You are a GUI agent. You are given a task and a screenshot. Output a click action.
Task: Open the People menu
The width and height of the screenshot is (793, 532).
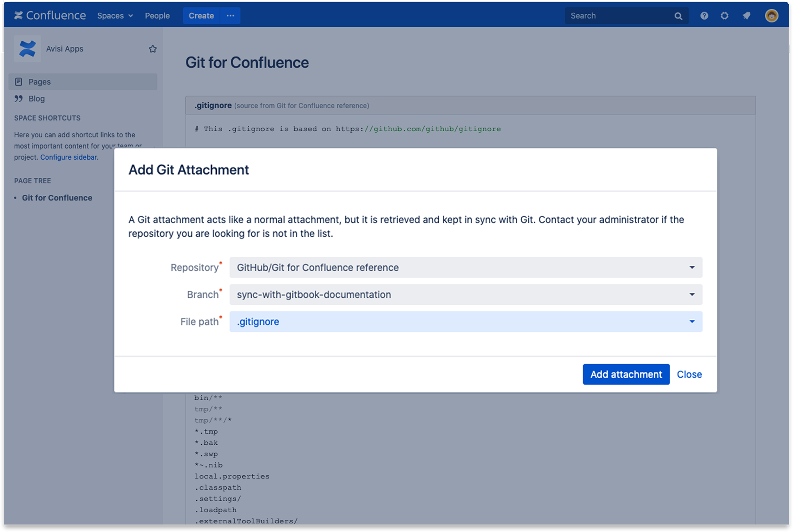157,16
